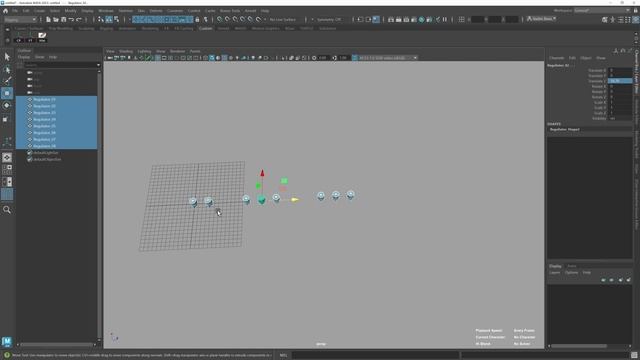
Task: Open the Modeling Toolkit sidebar icon
Action: pos(604,19)
